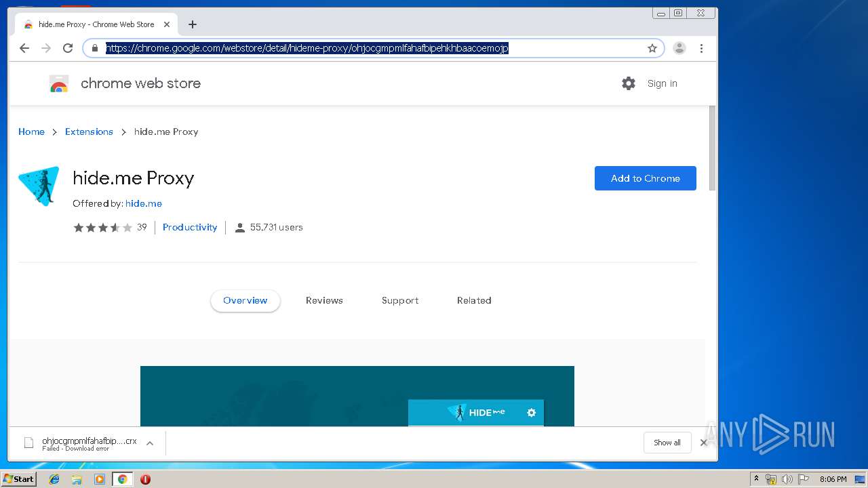The height and width of the screenshot is (488, 868).
Task: Launch Internet Explorer from taskbar
Action: [54, 479]
